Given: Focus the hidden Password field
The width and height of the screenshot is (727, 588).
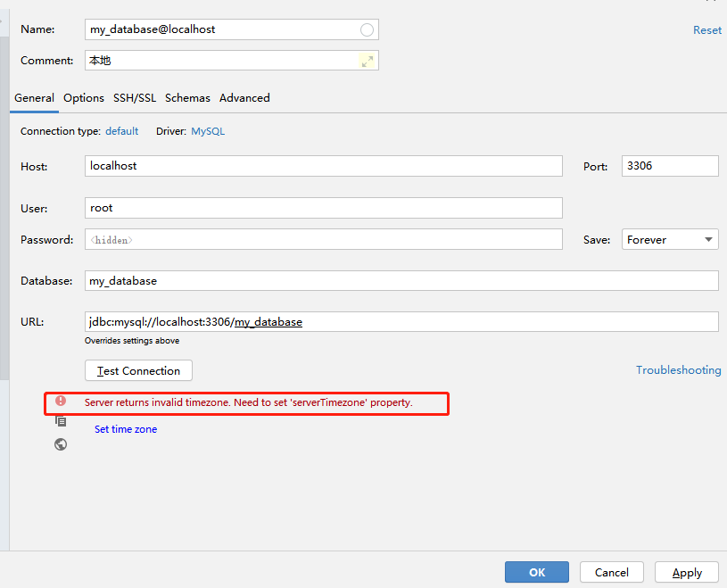Looking at the screenshot, I should point(324,239).
